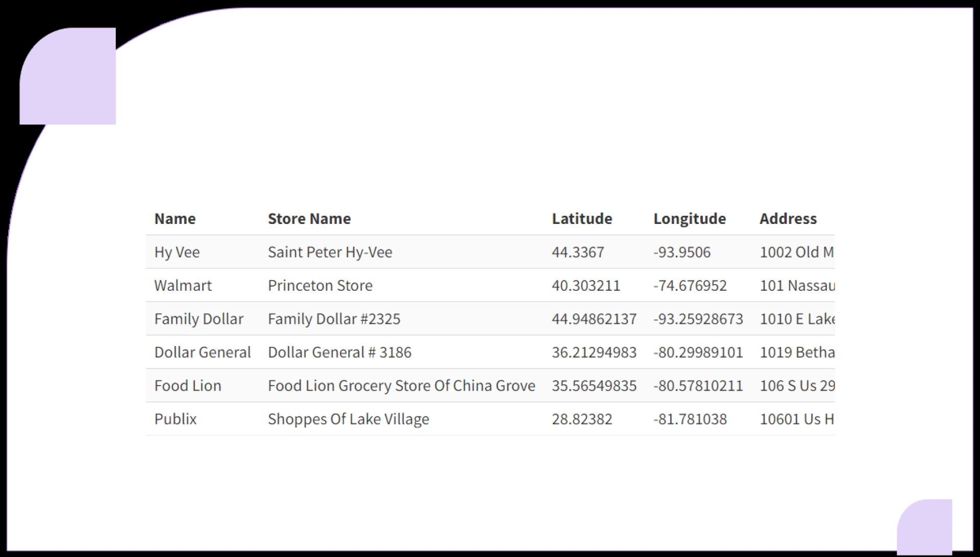Click the Princeton Store cell
980x557 pixels.
click(x=320, y=286)
